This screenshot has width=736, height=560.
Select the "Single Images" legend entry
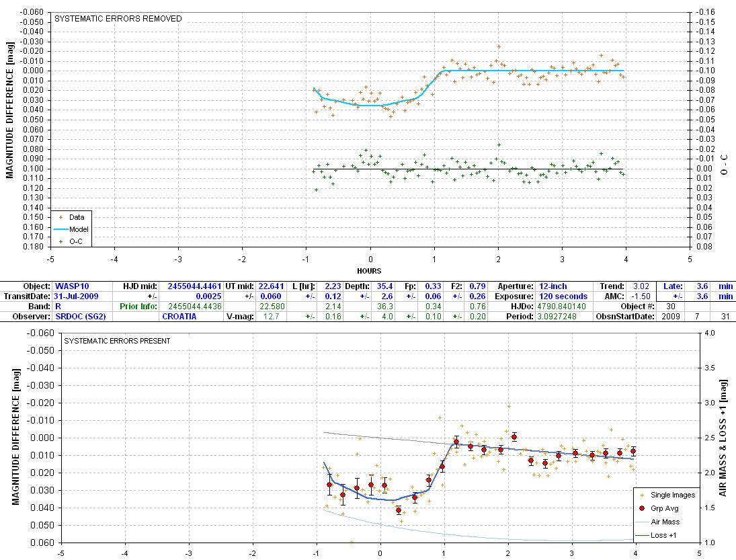[668, 495]
